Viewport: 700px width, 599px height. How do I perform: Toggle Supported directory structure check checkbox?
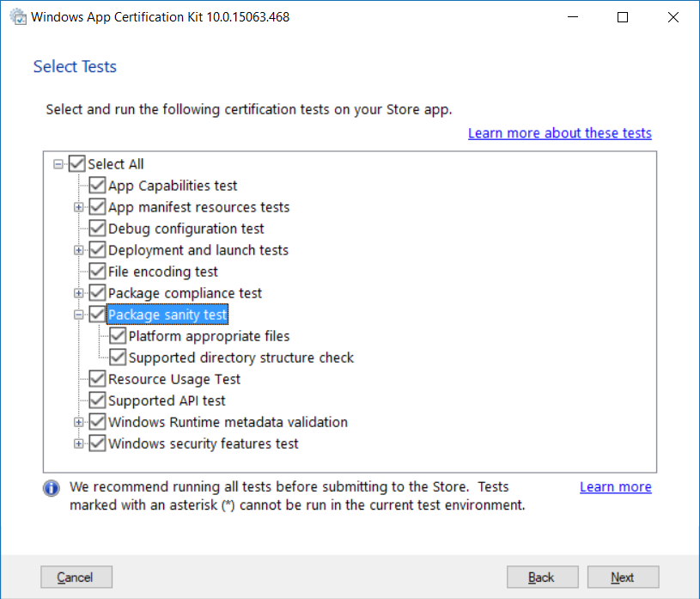pyautogui.click(x=118, y=358)
